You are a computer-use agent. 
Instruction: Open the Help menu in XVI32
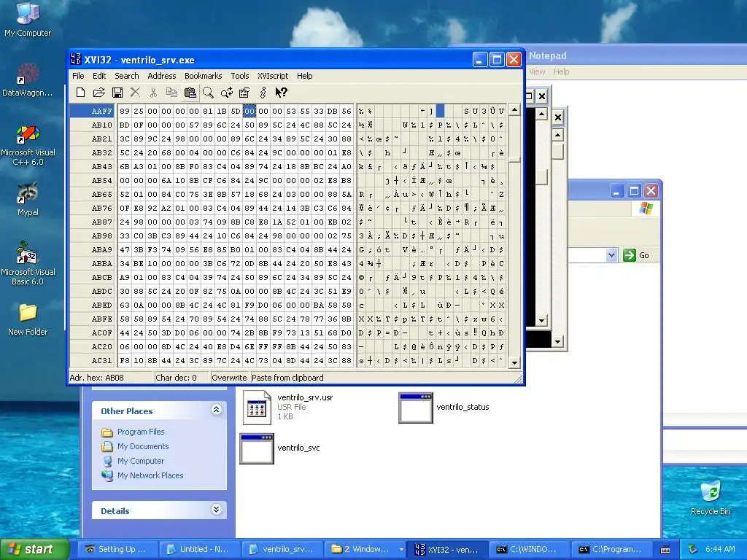tap(304, 76)
